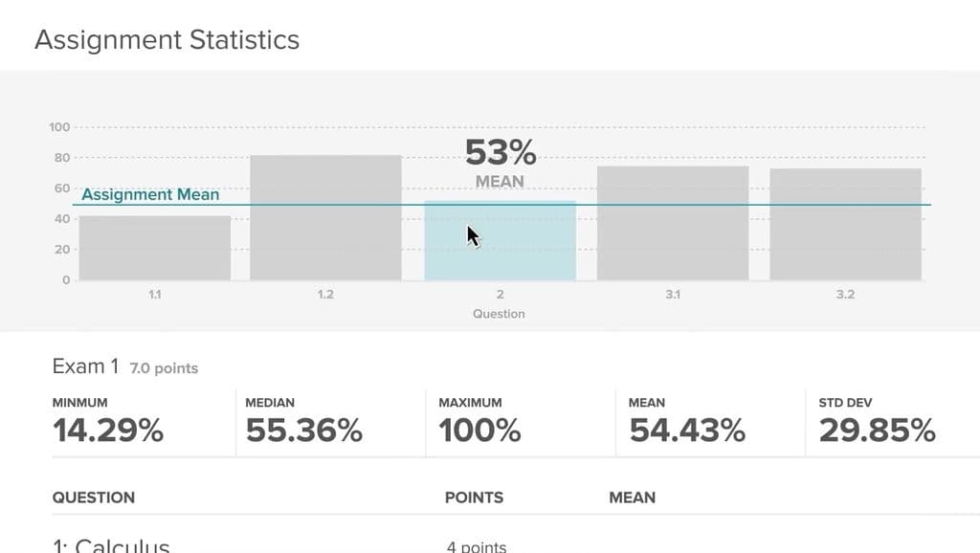Click the Question axis title

pyautogui.click(x=499, y=314)
